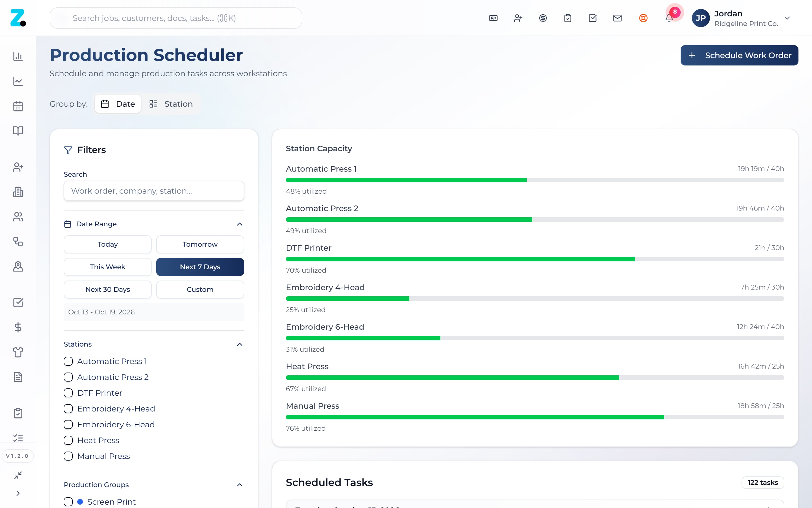Open the document sidebar icon
Image resolution: width=812 pixels, height=508 pixels.
pyautogui.click(x=18, y=377)
